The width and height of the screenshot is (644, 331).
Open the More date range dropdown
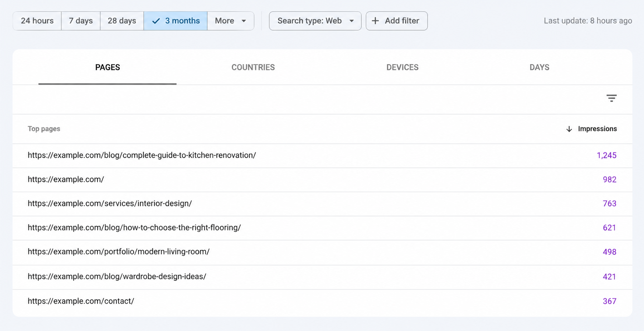tap(230, 21)
